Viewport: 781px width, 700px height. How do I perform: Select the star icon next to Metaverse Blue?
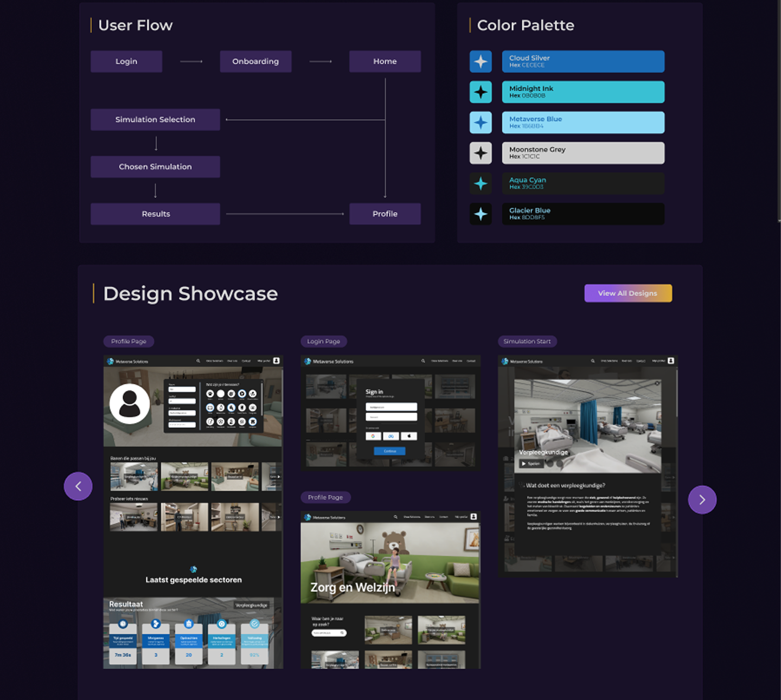481,123
